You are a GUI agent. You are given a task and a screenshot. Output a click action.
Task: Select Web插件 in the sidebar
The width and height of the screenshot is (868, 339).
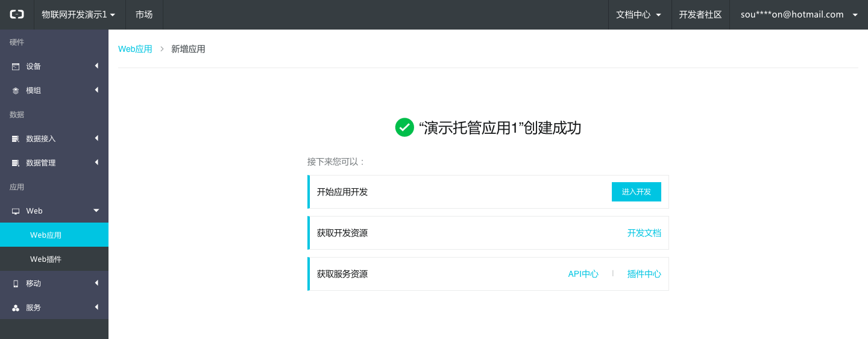pyautogui.click(x=46, y=259)
